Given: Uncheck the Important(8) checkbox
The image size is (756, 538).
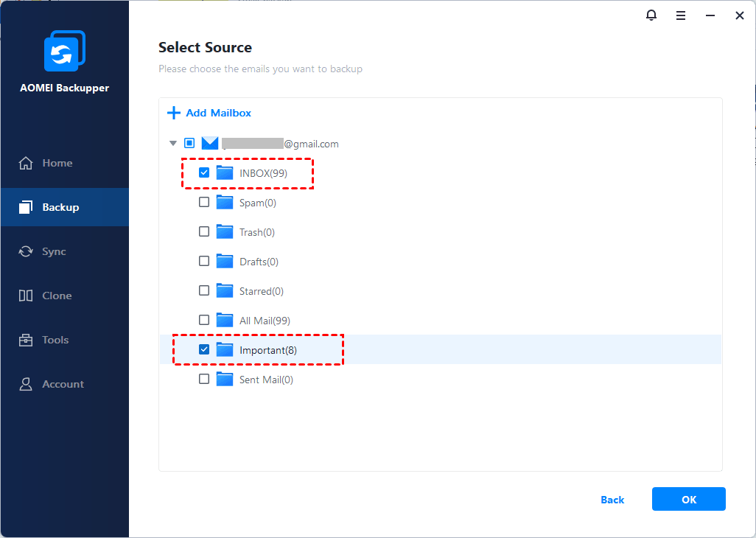Looking at the screenshot, I should 204,350.
